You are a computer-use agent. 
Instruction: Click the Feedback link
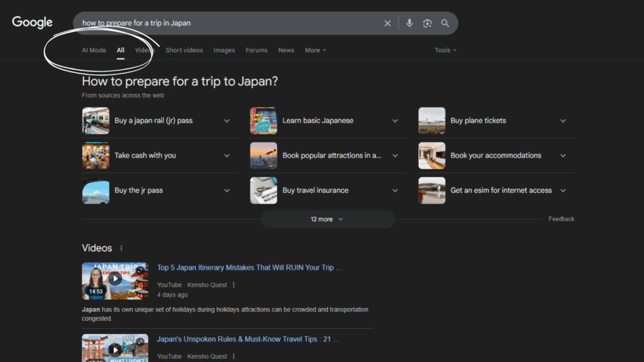(561, 219)
